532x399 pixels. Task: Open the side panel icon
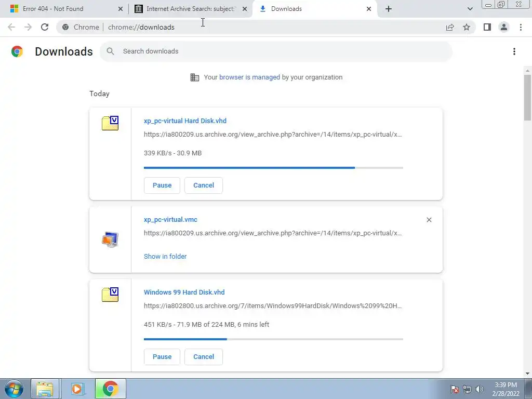487,27
